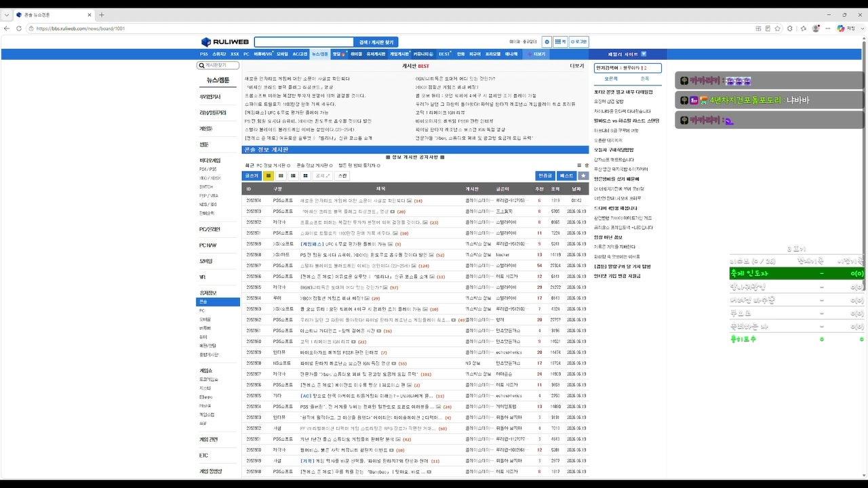Open PS5 in the navigation bar

(204, 54)
